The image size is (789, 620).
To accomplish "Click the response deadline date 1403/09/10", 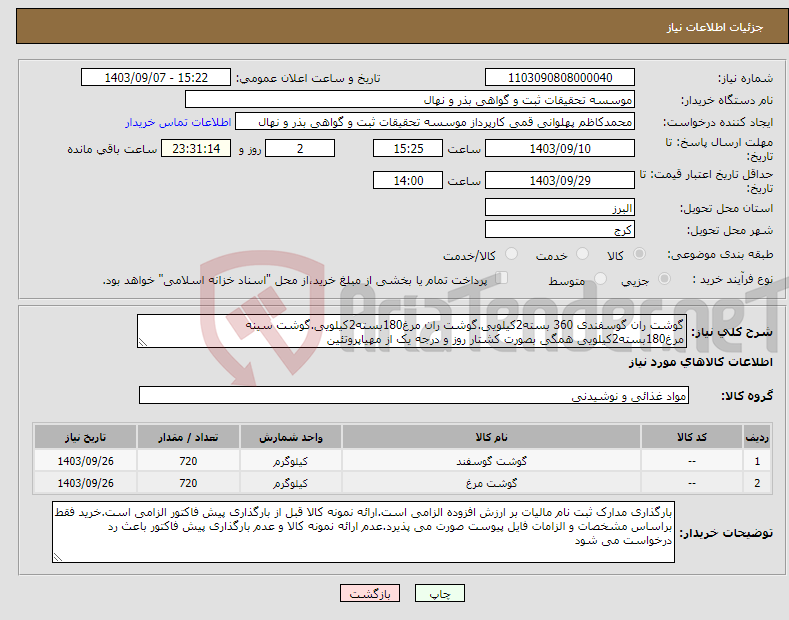I will (560, 148).
